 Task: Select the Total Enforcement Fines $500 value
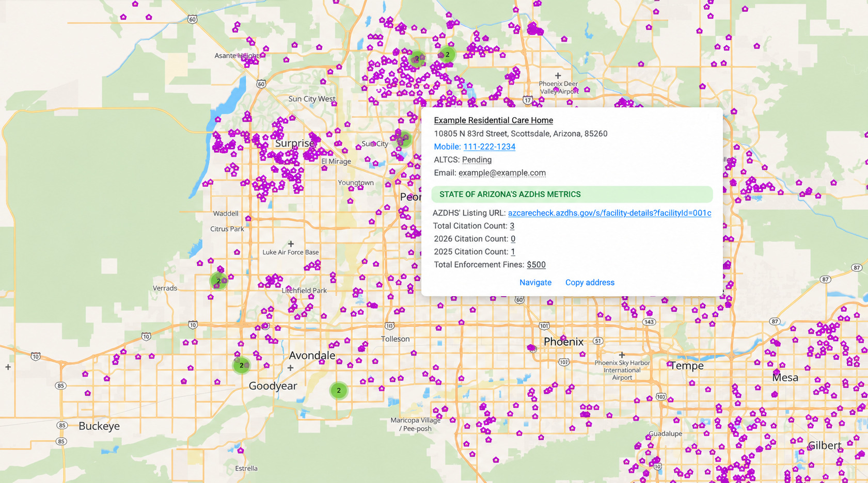point(536,265)
